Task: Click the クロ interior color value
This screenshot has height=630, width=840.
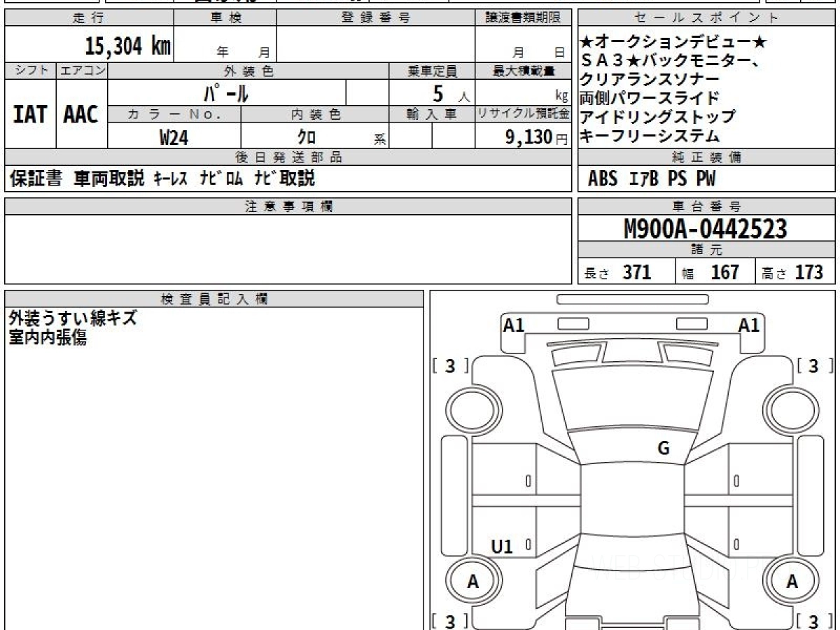Action: (307, 137)
